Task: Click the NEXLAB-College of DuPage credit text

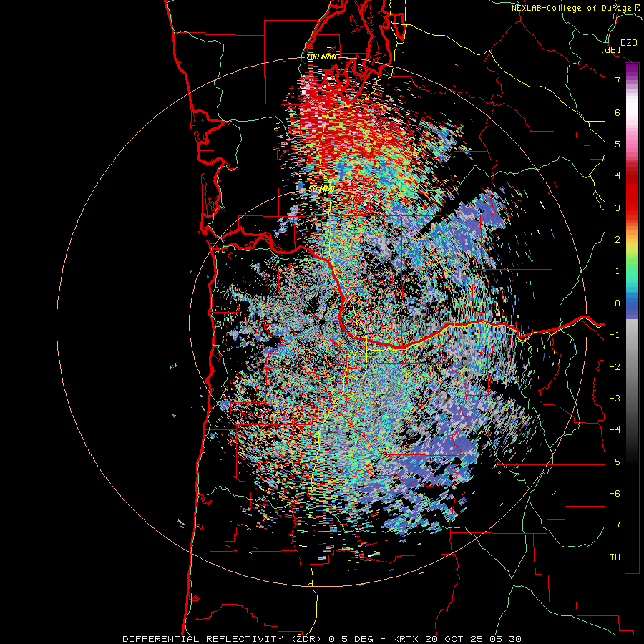Action: coord(571,8)
